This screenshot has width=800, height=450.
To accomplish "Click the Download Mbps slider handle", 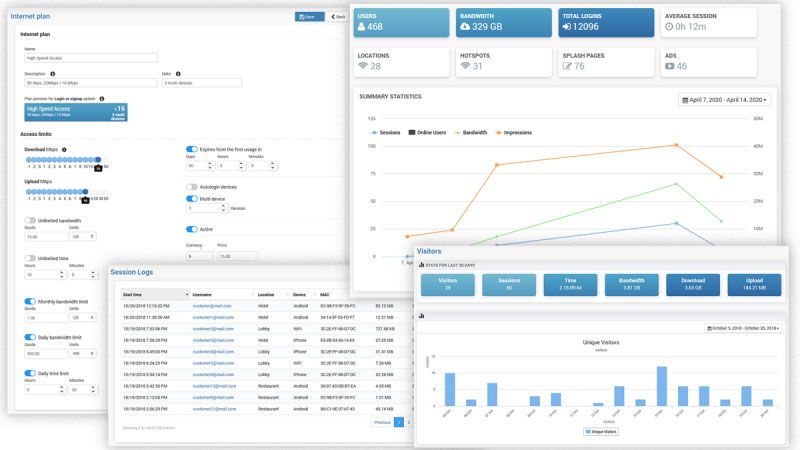I will (98, 160).
